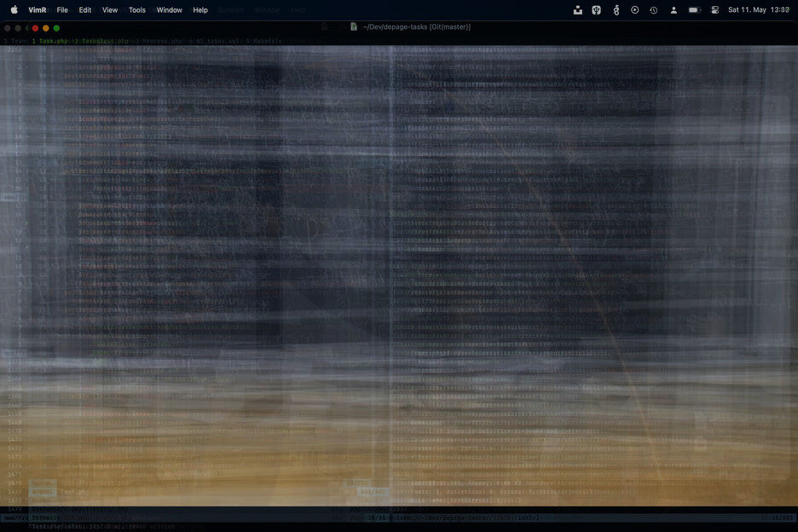This screenshot has height=532, width=798.
Task: Open Control Center from the menu bar
Action: click(x=715, y=9)
